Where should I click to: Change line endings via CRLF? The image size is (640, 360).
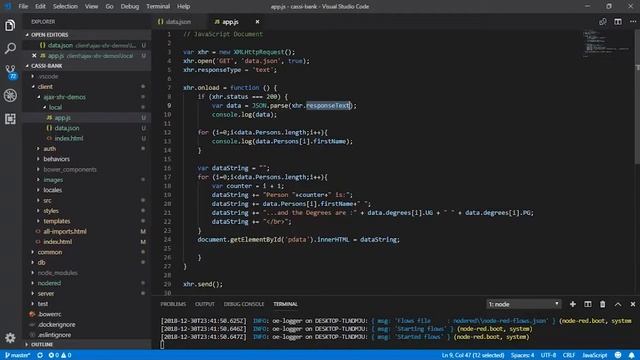[569, 355]
